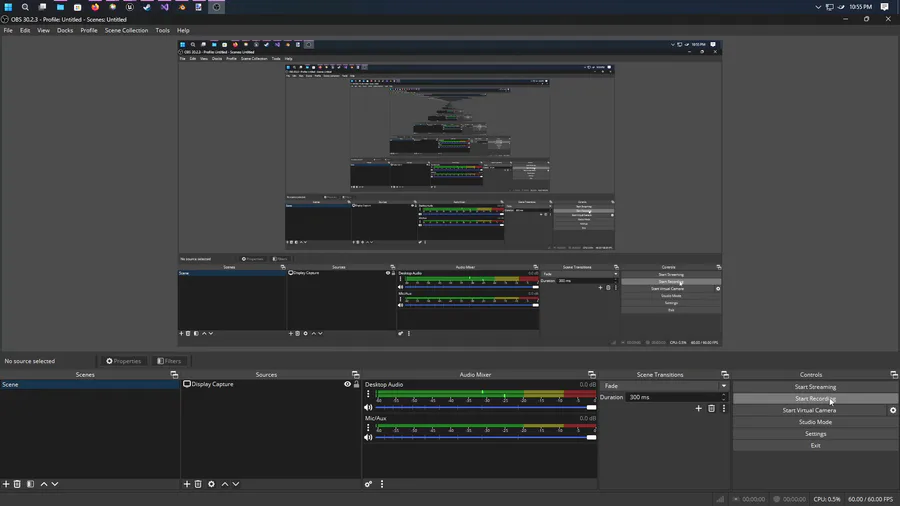This screenshot has width=900, height=506.
Task: Add a new source with plus icon
Action: (x=187, y=484)
